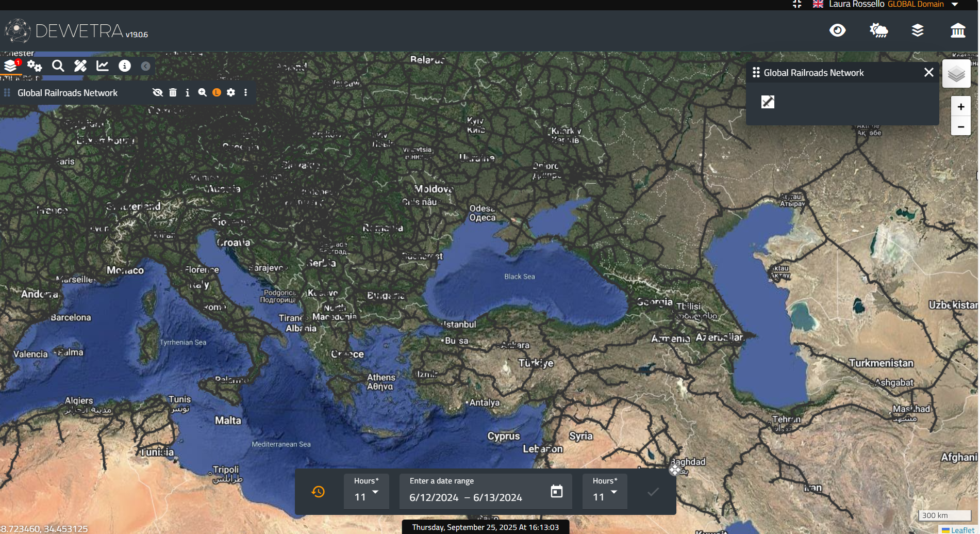Zoom out the map with minus button

pos(961,126)
